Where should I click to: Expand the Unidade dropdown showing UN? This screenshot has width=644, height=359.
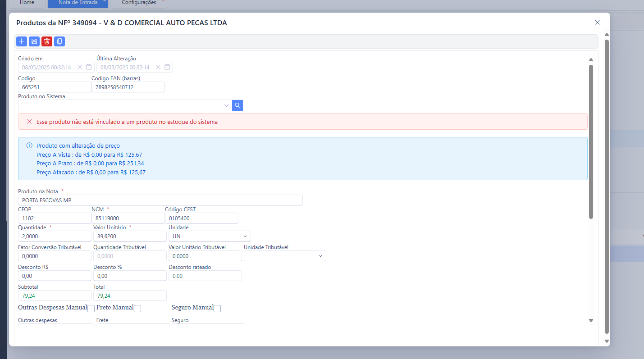209,236
